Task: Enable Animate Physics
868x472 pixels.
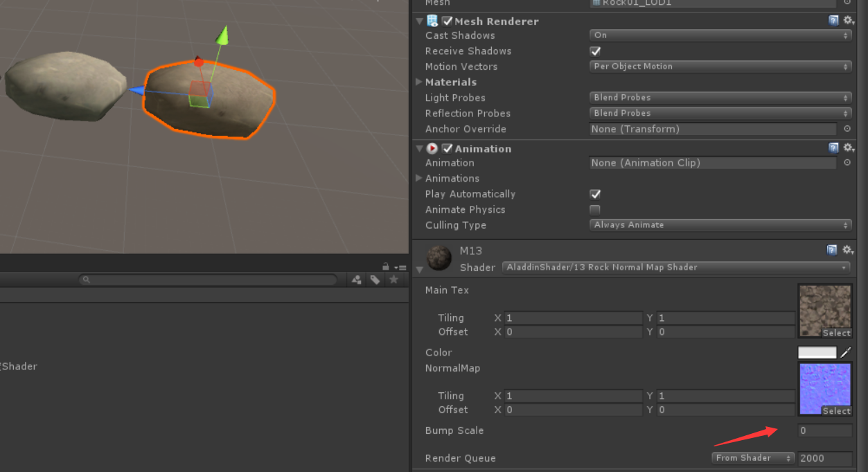Action: coord(594,209)
